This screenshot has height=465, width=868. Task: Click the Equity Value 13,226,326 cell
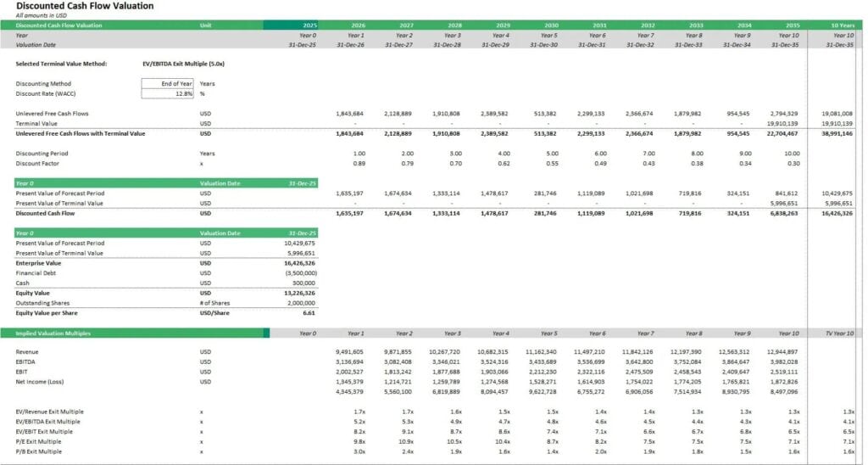[x=299, y=294]
